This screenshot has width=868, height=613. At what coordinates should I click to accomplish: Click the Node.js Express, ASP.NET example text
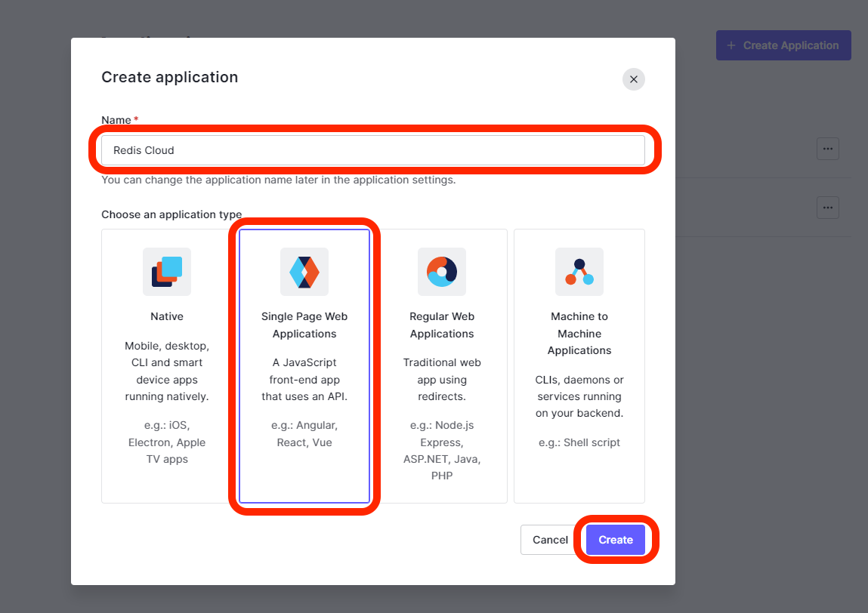[442, 451]
